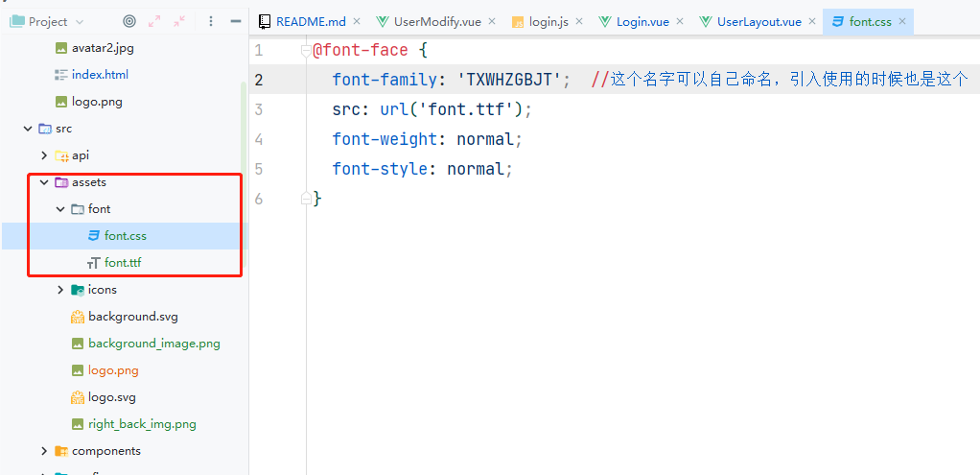Click the background.svg file icon
This screenshot has width=980, height=475.
tap(78, 317)
